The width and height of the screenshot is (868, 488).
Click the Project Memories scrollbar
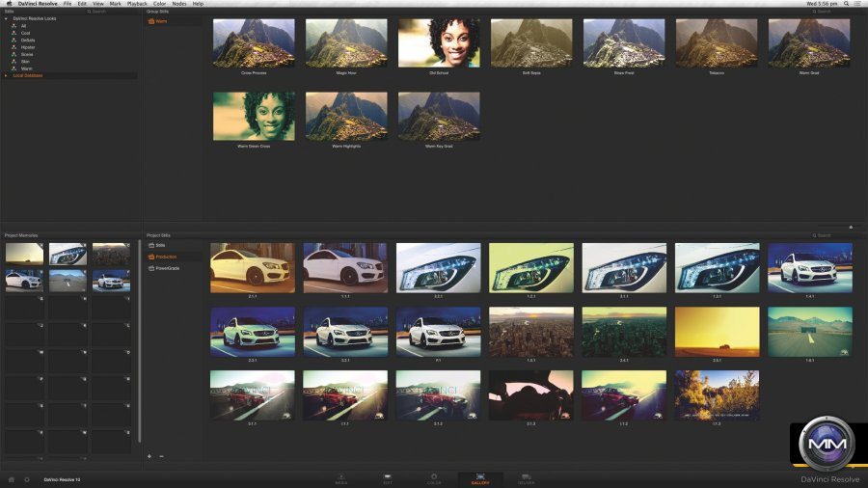point(140,338)
